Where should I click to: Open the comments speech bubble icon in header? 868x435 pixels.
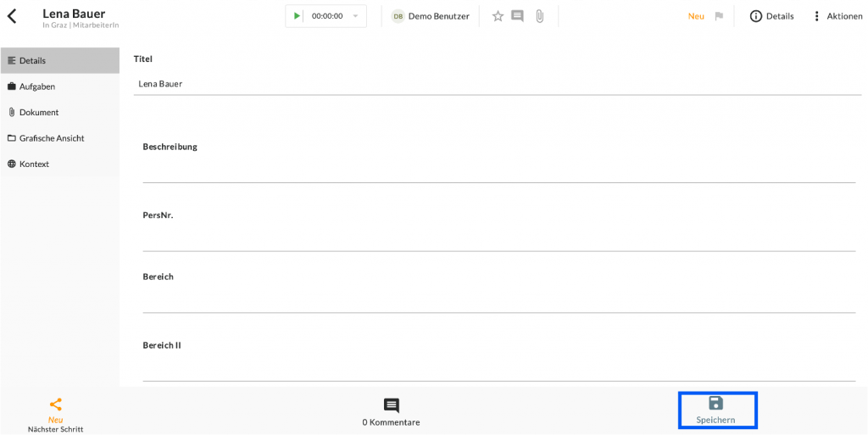click(517, 16)
